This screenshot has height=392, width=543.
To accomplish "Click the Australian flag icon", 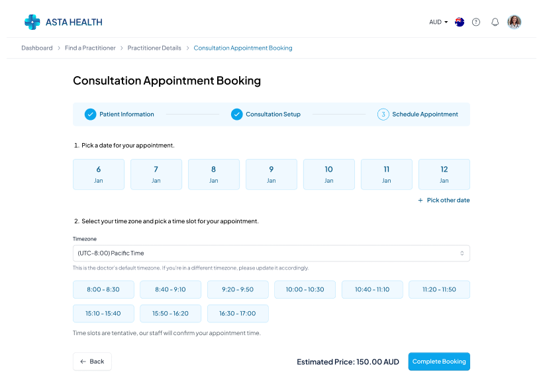I will [460, 22].
